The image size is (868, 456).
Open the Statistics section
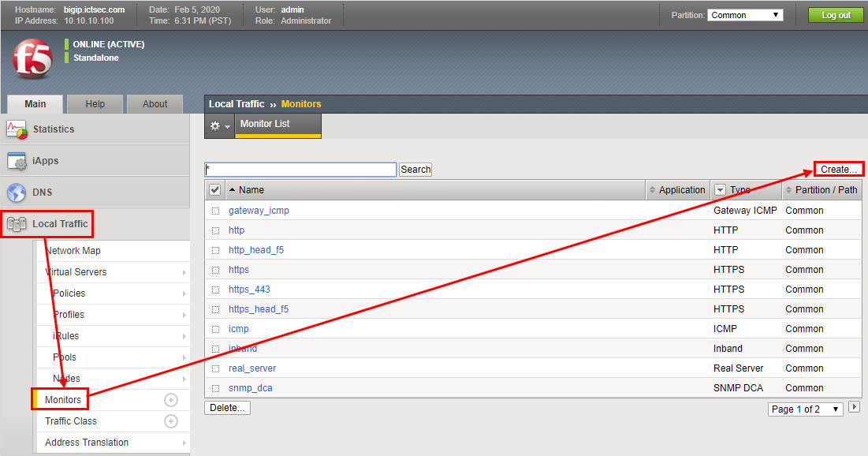point(95,129)
